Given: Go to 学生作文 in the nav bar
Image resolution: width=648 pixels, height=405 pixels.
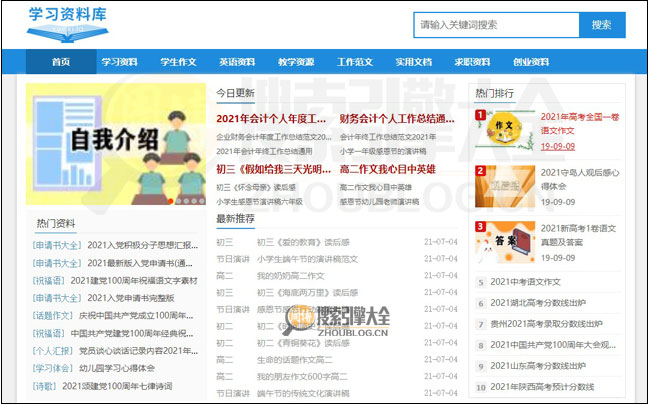Looking at the screenshot, I should (x=178, y=62).
